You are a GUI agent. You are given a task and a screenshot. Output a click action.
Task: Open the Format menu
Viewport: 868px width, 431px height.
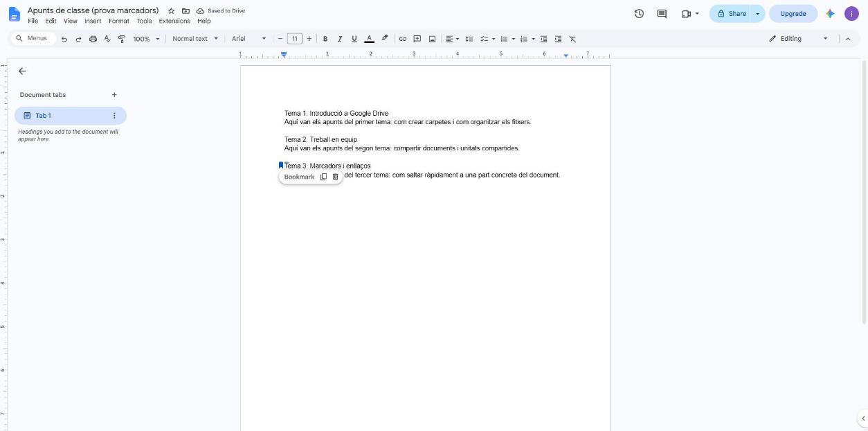coord(119,21)
